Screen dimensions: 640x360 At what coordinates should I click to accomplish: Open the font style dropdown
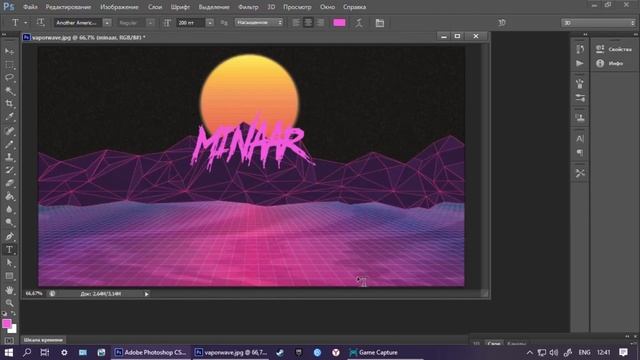[150, 23]
